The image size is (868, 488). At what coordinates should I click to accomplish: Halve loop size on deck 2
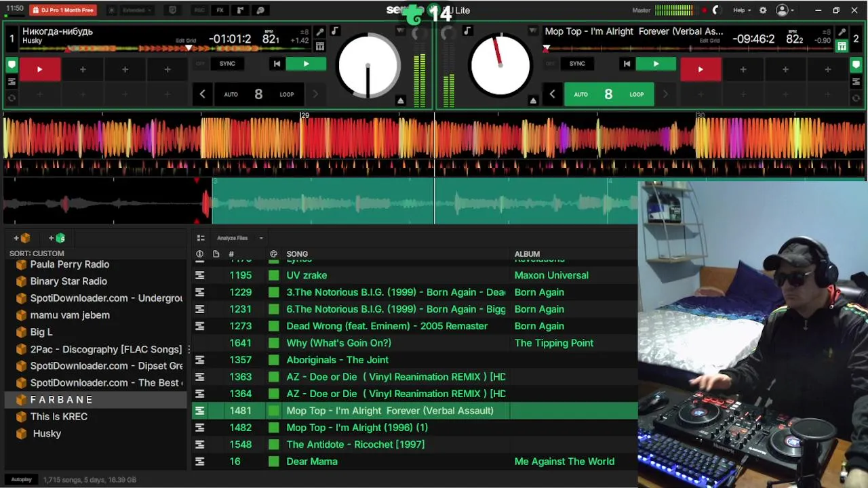(552, 94)
